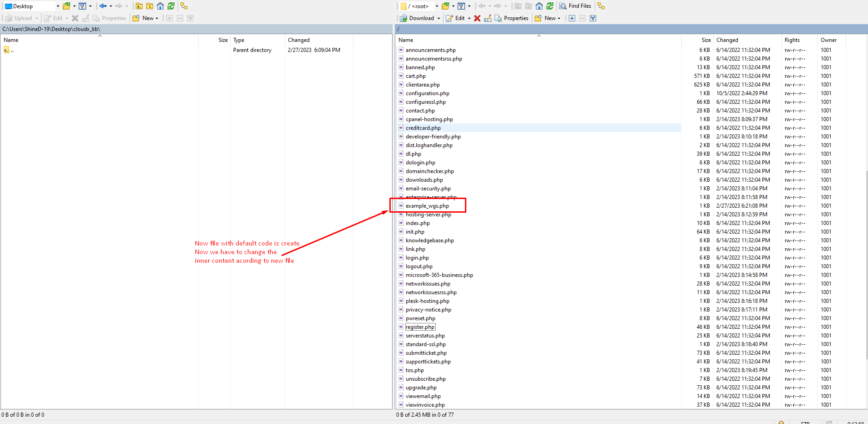Sort remote files by Rights column
The width and height of the screenshot is (868, 424).
click(792, 40)
